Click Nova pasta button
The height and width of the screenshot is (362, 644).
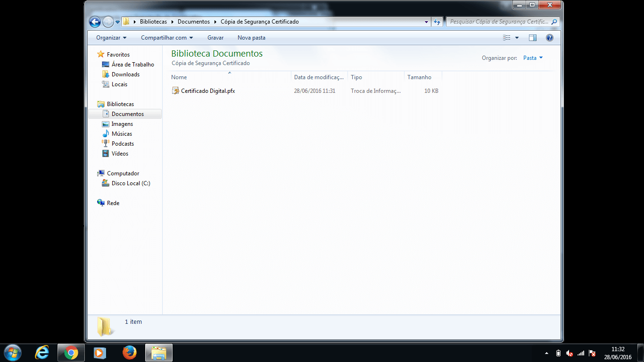(x=251, y=38)
